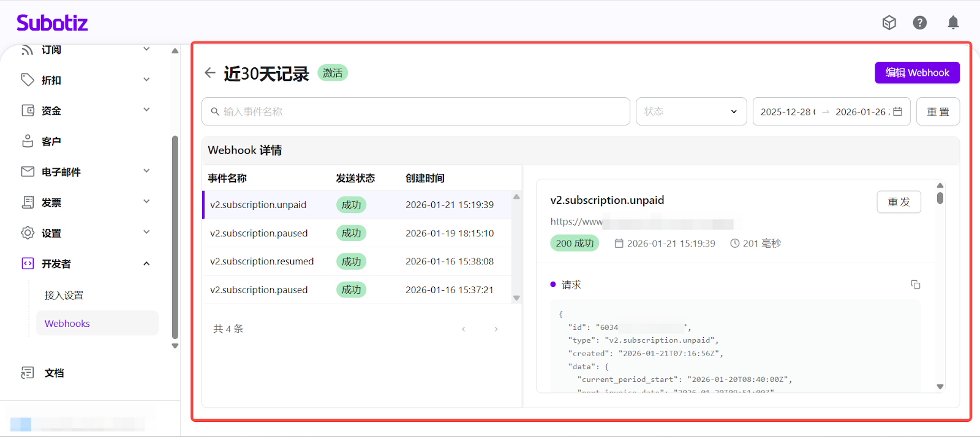
Task: Click the back arrow beside 近30天记录
Action: click(210, 73)
